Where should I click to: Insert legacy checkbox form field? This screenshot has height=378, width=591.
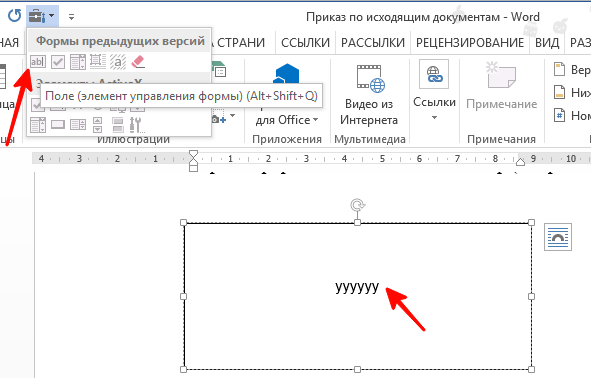pos(58,62)
